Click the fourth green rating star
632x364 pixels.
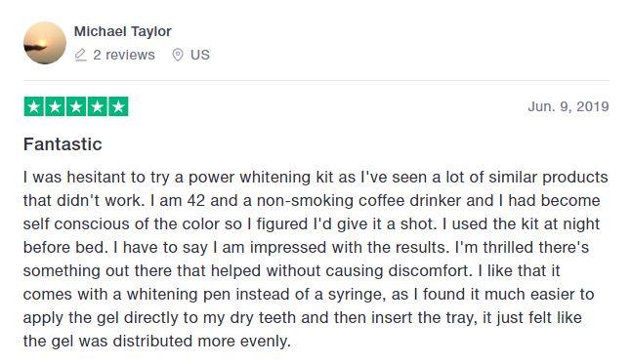97,106
